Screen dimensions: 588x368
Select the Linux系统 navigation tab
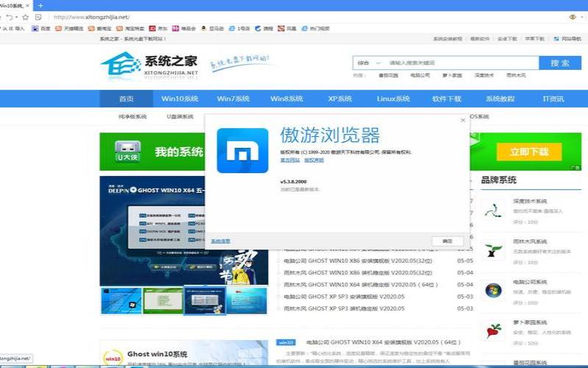[x=393, y=99]
